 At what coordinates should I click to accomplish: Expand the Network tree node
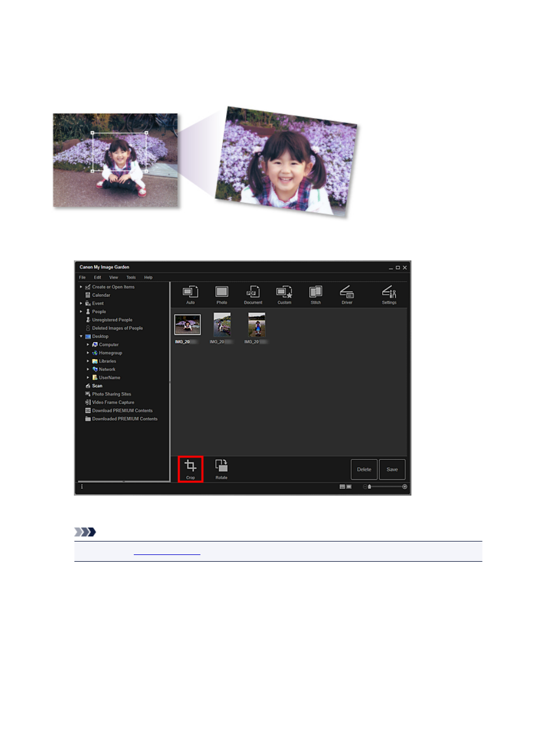(88, 369)
